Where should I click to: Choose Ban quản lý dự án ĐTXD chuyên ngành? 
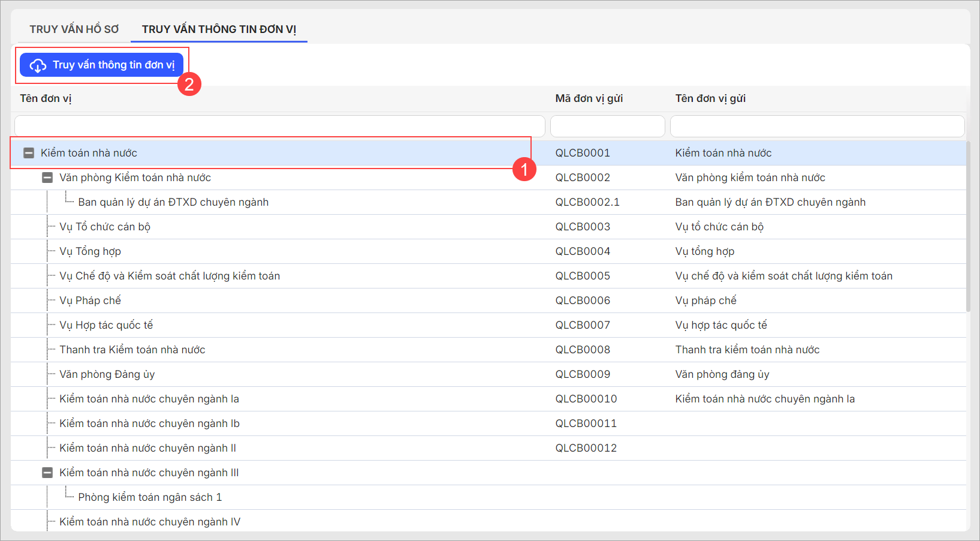click(x=173, y=202)
